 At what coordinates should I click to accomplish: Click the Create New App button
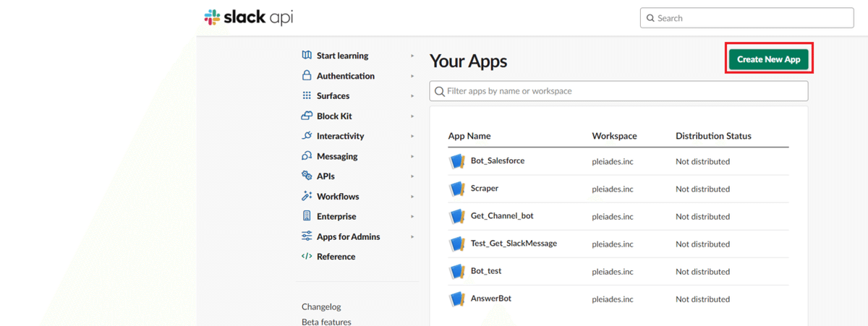coord(768,59)
